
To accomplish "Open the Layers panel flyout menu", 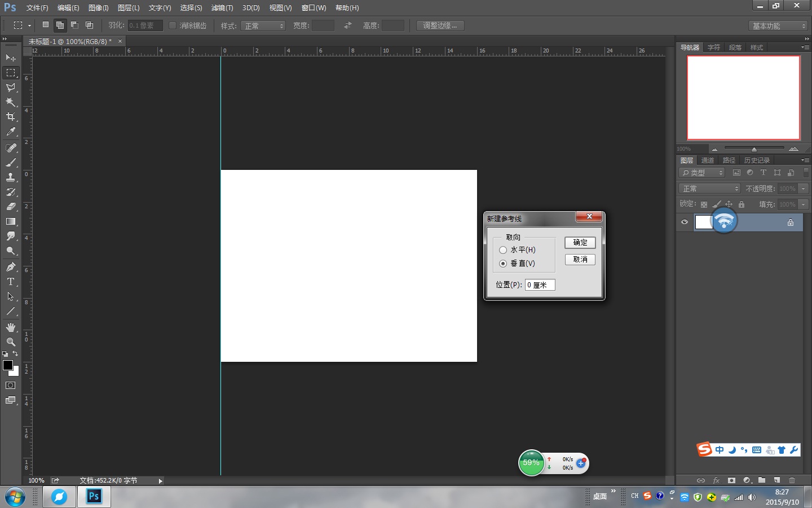I will coord(805,160).
